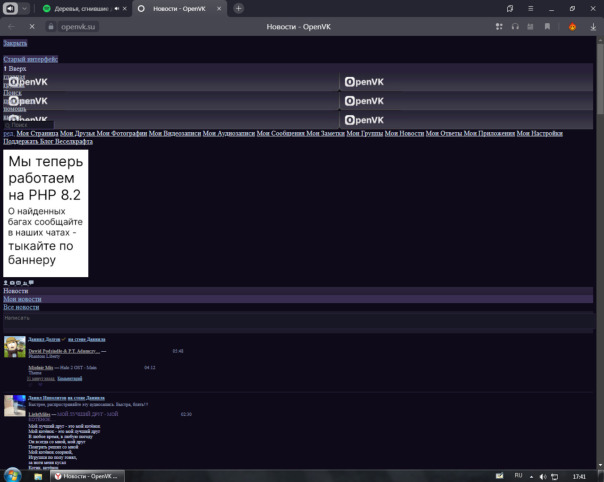Open «Мои Друзья» menu link
This screenshot has width=604, height=482.
[77, 133]
